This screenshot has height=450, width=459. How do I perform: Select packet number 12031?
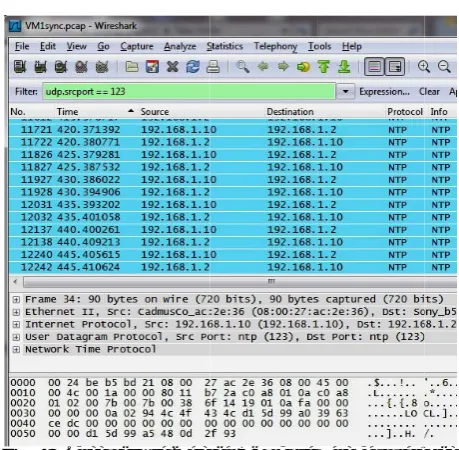point(233,205)
